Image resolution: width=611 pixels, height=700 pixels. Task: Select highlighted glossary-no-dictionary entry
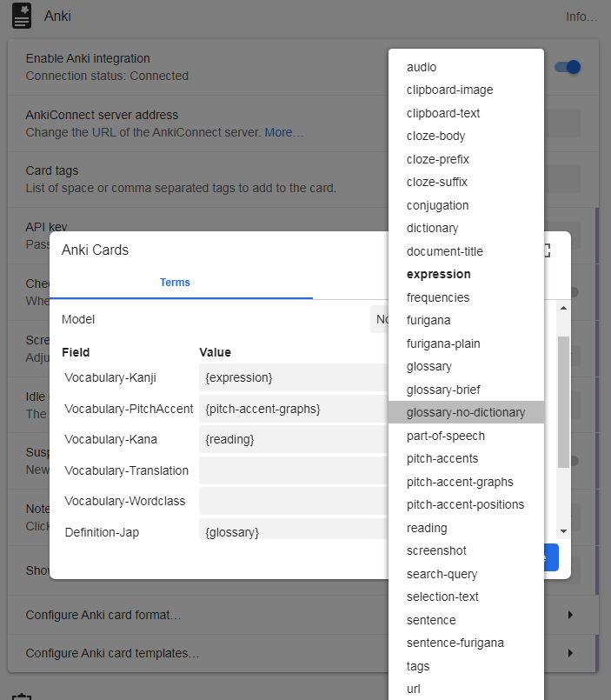(466, 412)
